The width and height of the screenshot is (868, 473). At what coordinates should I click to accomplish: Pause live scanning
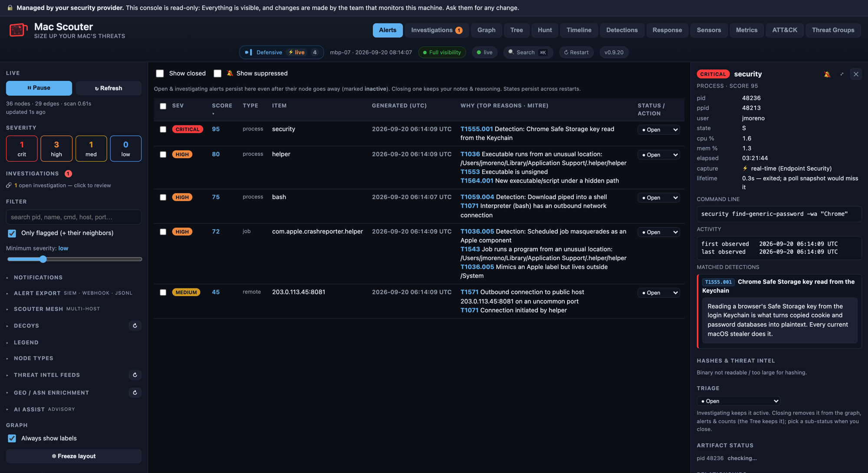click(x=39, y=88)
